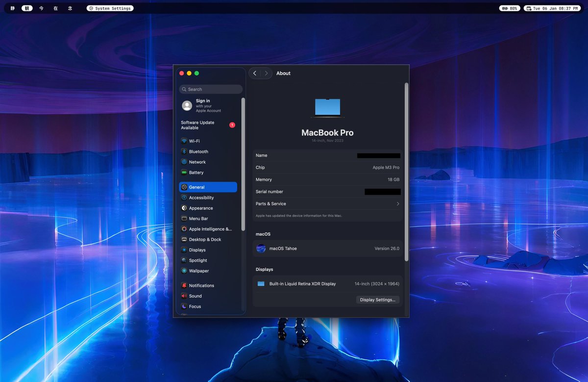The width and height of the screenshot is (588, 382).
Task: Click the redacted Serial number value
Action: coord(383,192)
